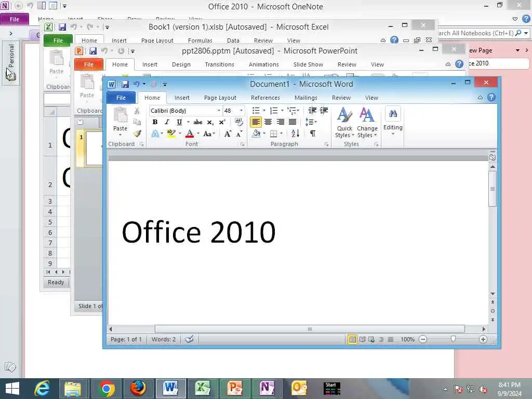This screenshot has height=399, width=532.
Task: Switch to Full Screen Reading view in Word
Action: pos(362,339)
